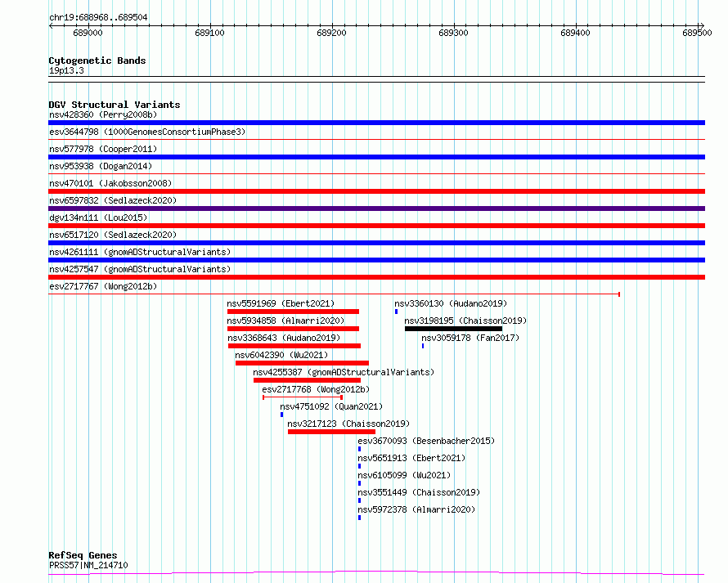The height and width of the screenshot is (583, 728).
Task: Click nsv6517120 (Sedlazeck2020) label
Action: coord(113,235)
